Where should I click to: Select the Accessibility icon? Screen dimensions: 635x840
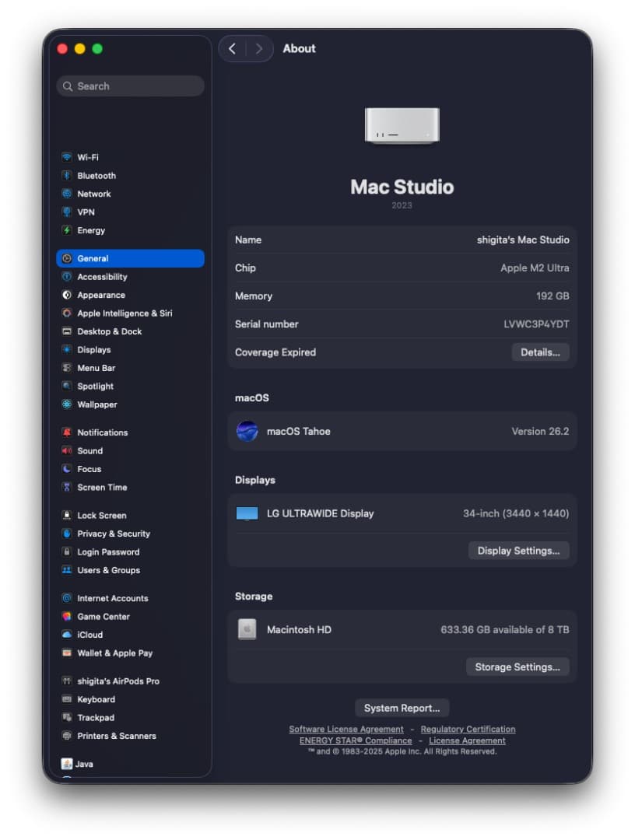(67, 277)
